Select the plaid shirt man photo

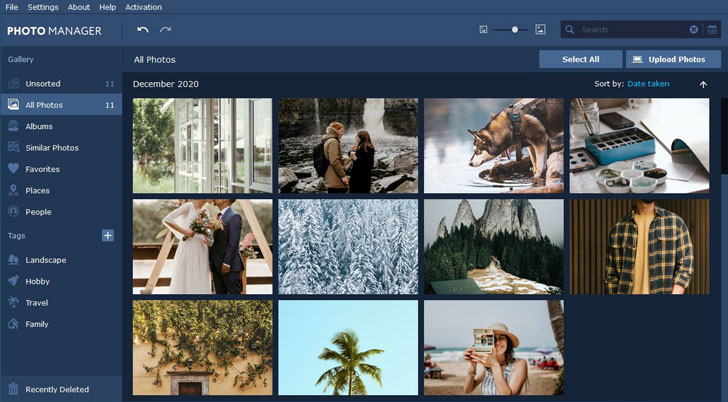pos(639,246)
